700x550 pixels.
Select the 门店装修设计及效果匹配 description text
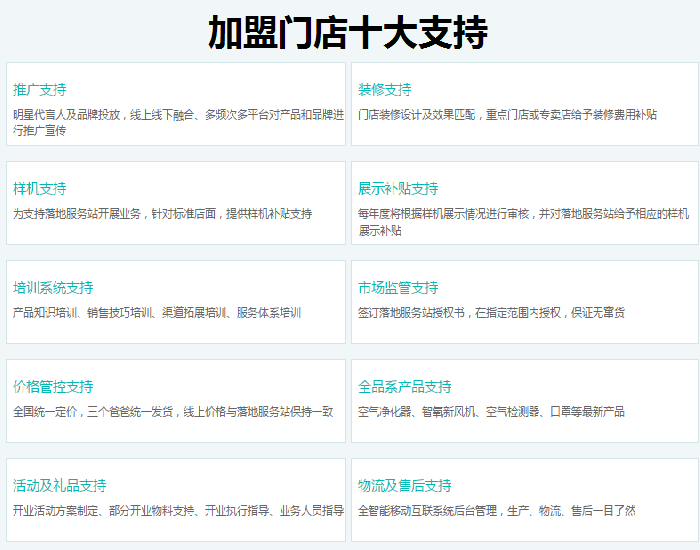click(x=507, y=115)
